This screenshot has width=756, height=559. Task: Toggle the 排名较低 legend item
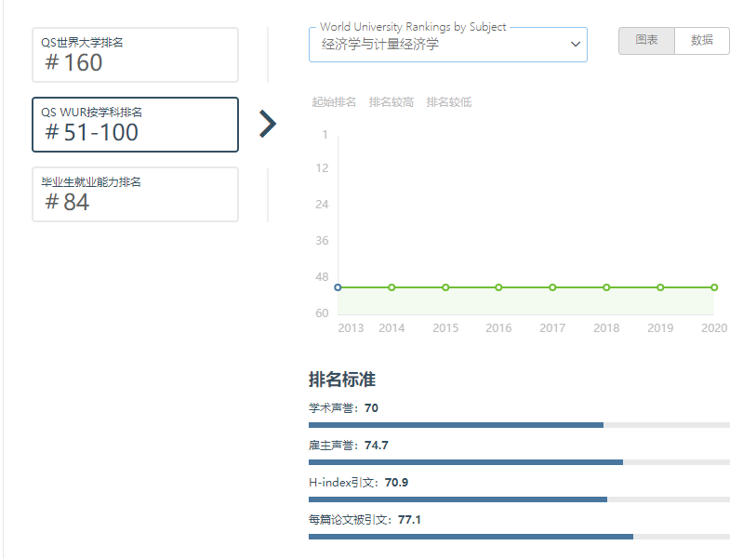(449, 101)
